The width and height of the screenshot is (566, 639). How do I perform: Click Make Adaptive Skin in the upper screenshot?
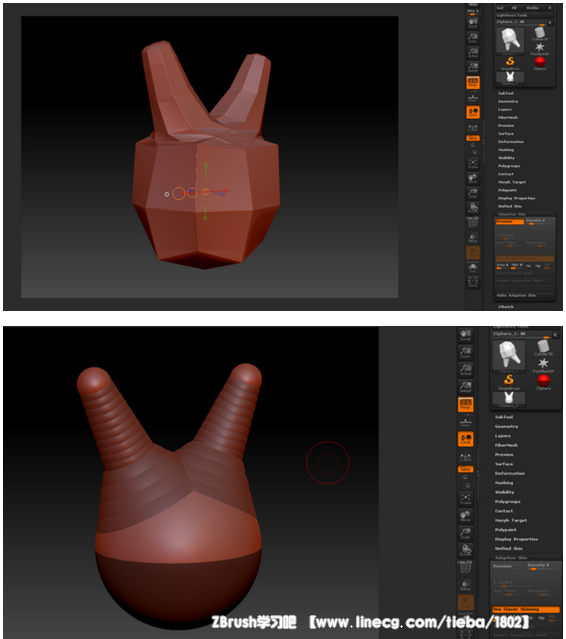pos(524,295)
